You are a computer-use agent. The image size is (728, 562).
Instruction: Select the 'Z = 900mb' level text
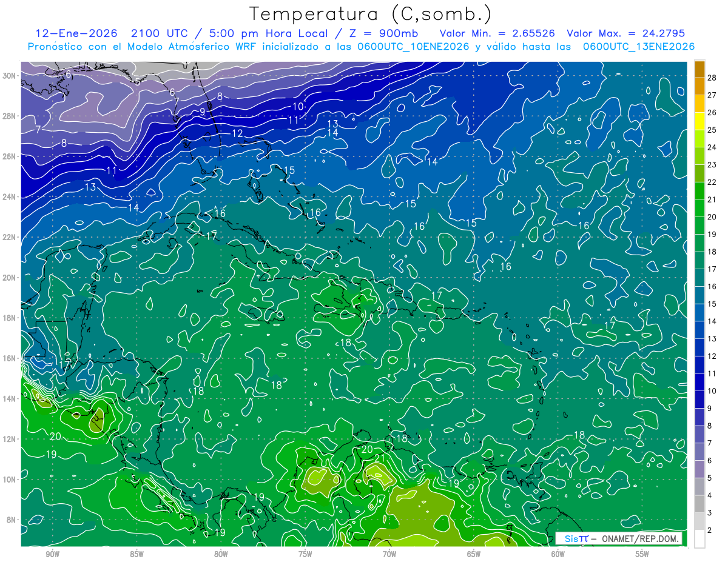point(383,33)
